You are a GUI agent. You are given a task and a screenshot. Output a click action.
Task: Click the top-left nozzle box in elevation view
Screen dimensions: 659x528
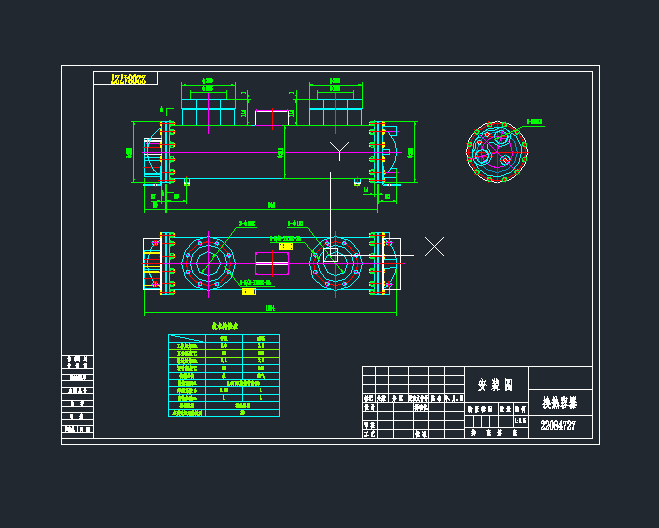[207, 110]
